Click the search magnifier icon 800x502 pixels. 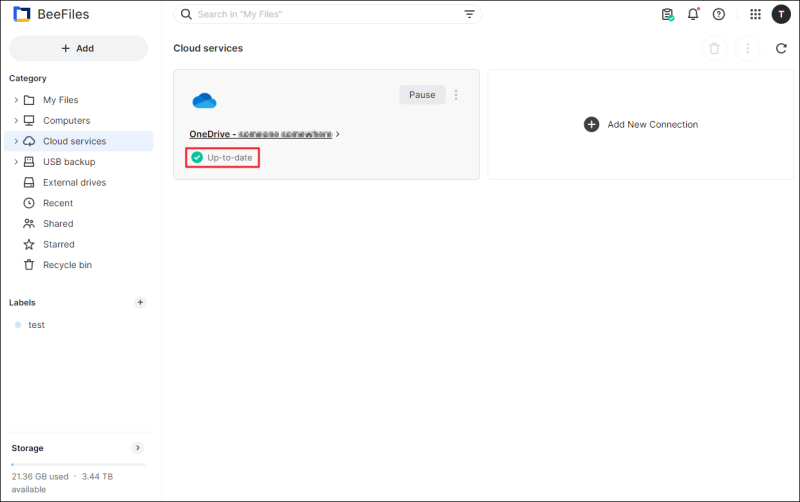coord(186,14)
